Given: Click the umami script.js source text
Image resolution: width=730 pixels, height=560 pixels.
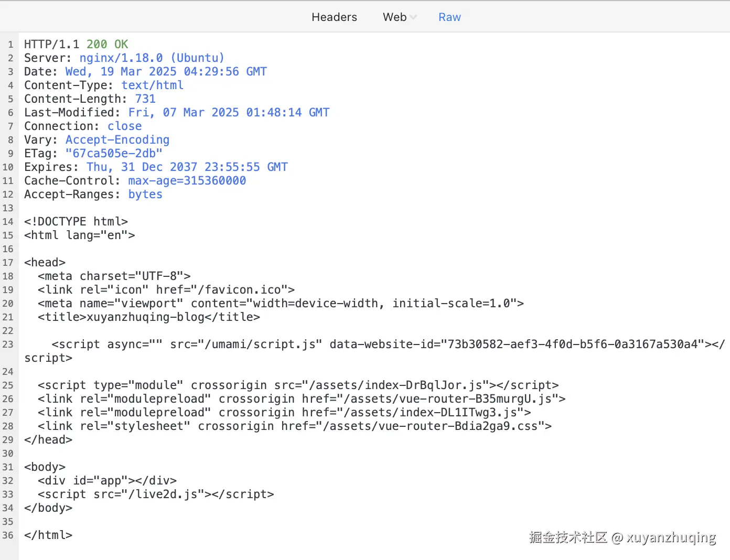Looking at the screenshot, I should click(261, 344).
